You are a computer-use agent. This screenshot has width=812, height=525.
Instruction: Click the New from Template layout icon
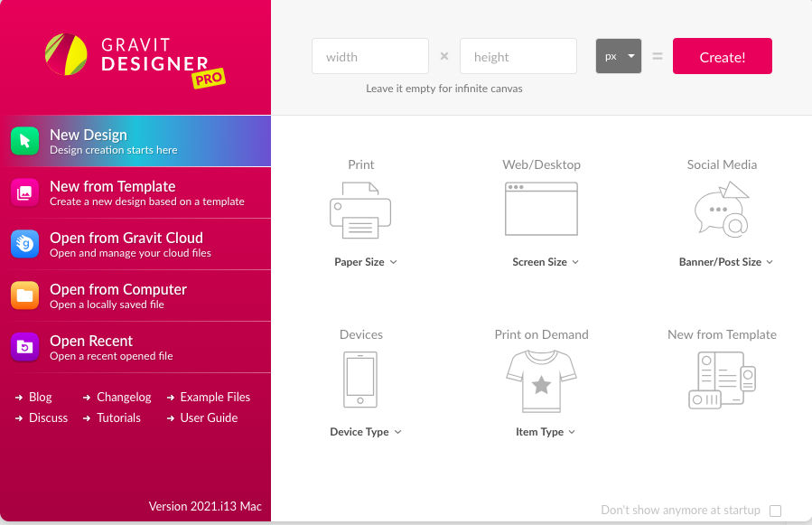point(722,380)
